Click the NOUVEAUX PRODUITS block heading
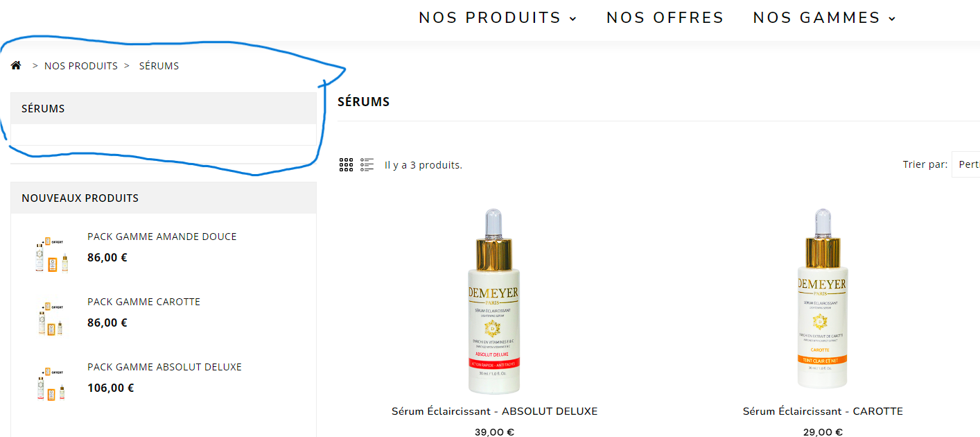 tap(80, 198)
